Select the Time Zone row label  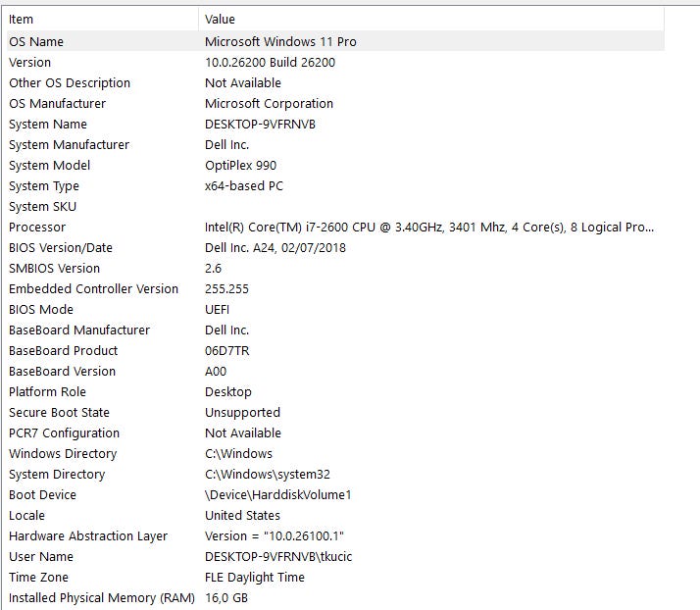38,577
